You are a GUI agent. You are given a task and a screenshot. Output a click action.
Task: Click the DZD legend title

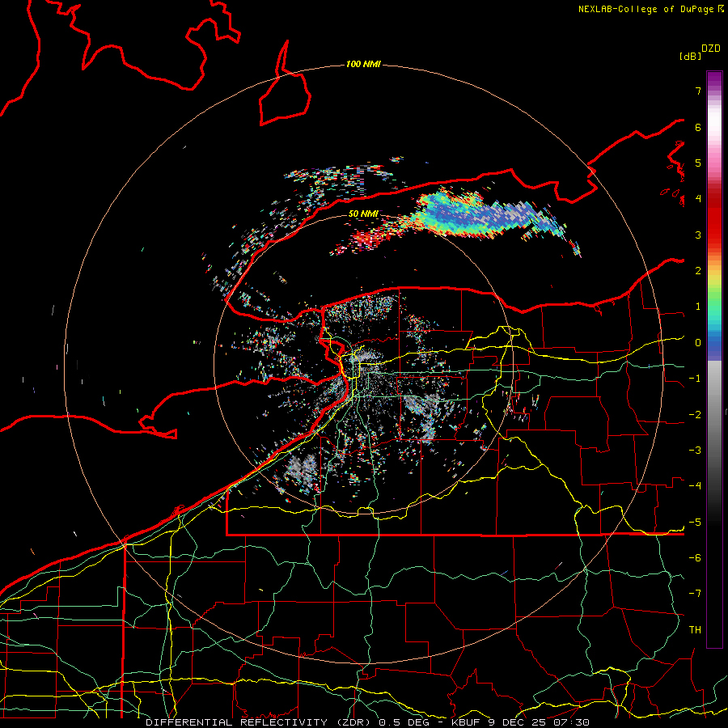pos(711,49)
